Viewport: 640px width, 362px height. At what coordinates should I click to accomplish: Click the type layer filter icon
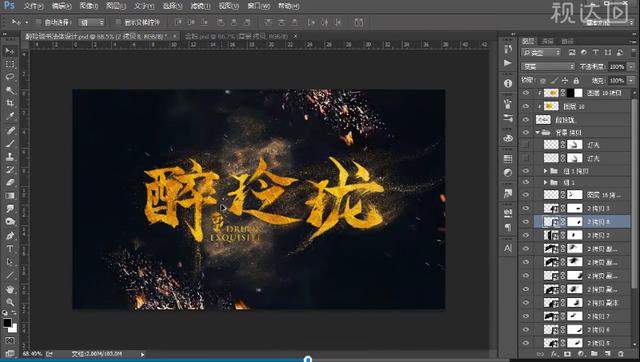(x=596, y=52)
